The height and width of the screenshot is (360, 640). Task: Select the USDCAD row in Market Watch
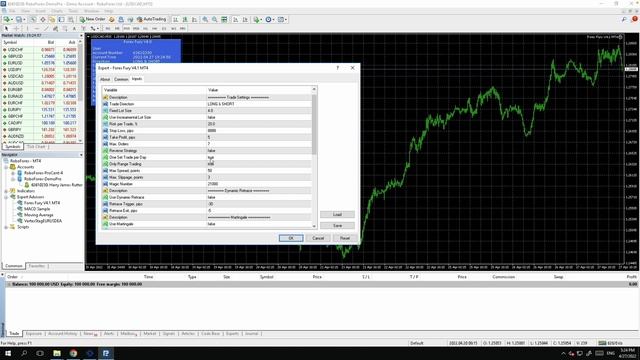(x=41, y=76)
